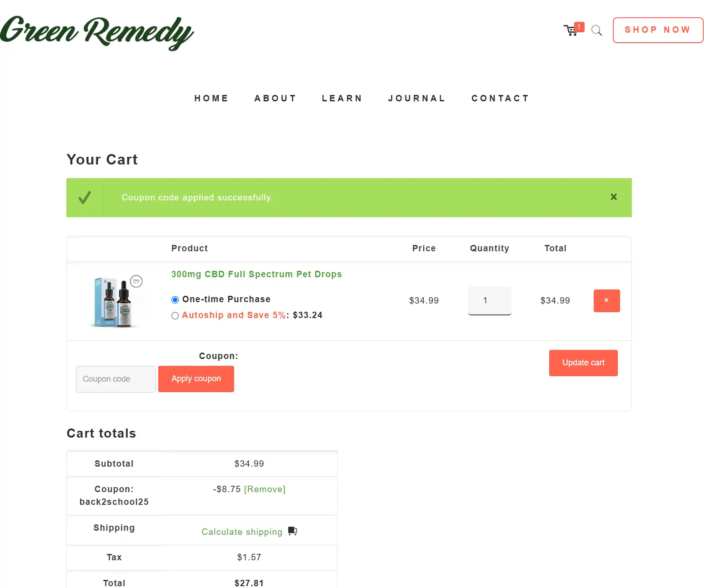Viewport: 706px width, 588px height.
Task: Click the Coupon code input field
Action: pos(116,379)
